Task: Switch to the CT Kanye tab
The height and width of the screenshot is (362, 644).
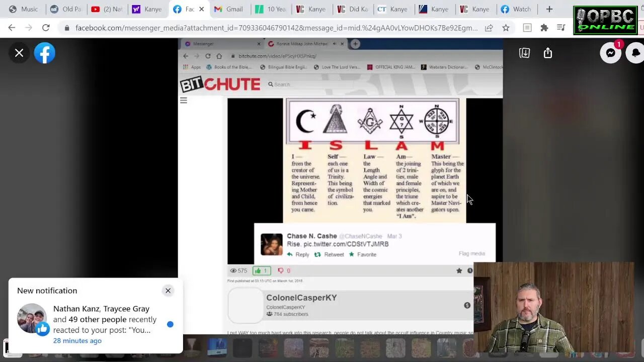Action: tap(393, 9)
